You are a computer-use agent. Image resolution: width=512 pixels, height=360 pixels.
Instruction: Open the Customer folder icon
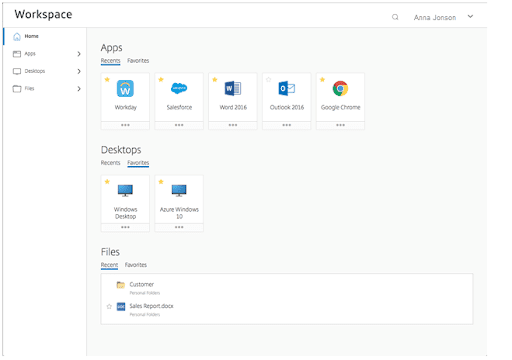[x=120, y=285]
